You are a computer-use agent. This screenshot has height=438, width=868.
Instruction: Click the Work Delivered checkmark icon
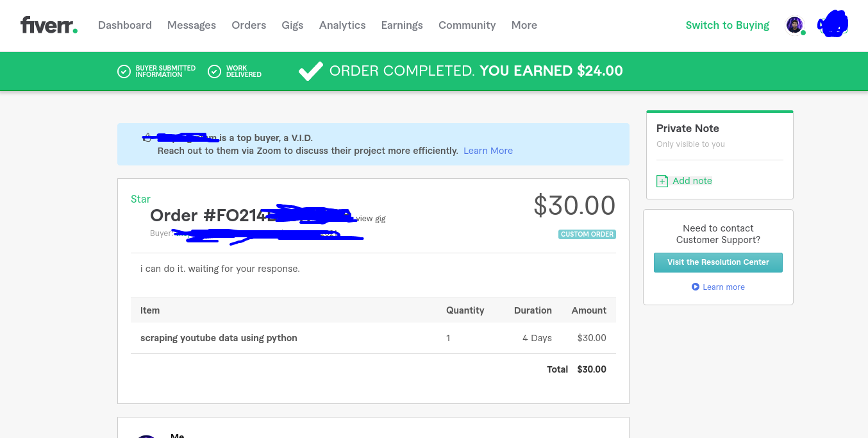(215, 71)
